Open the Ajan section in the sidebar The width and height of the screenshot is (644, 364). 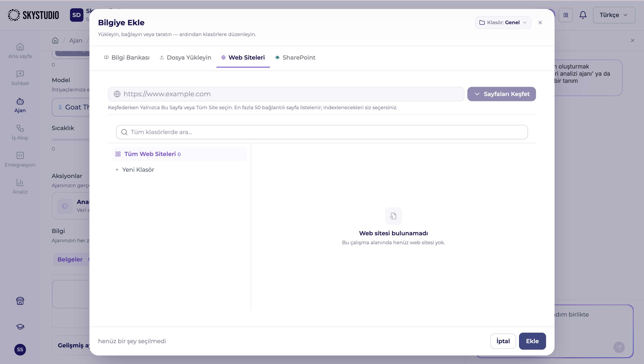point(20,105)
